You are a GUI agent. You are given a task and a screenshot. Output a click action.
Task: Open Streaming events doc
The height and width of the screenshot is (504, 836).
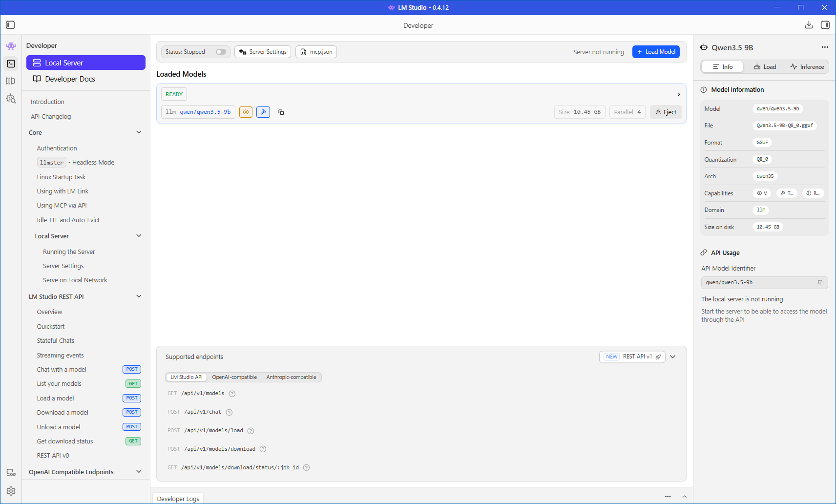click(x=61, y=356)
